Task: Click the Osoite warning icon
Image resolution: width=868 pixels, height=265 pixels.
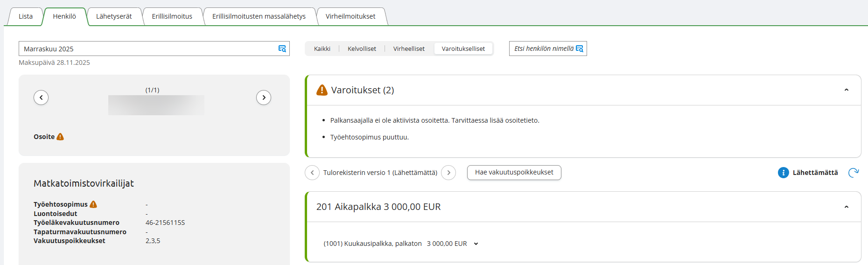Action: pos(60,137)
